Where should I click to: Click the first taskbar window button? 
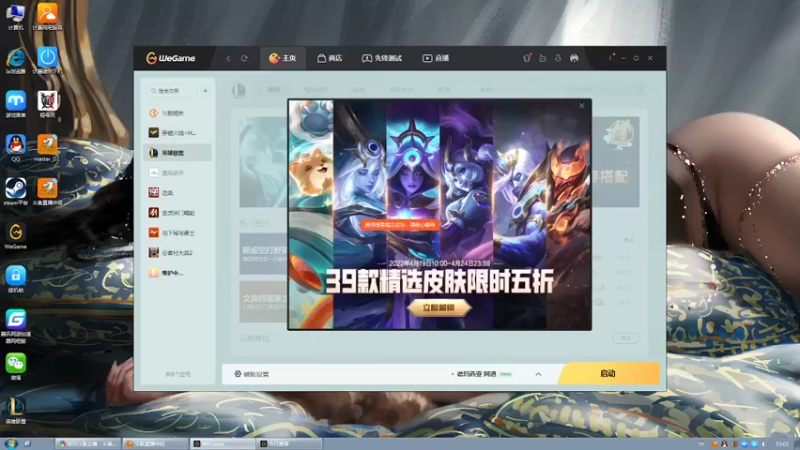point(88,444)
